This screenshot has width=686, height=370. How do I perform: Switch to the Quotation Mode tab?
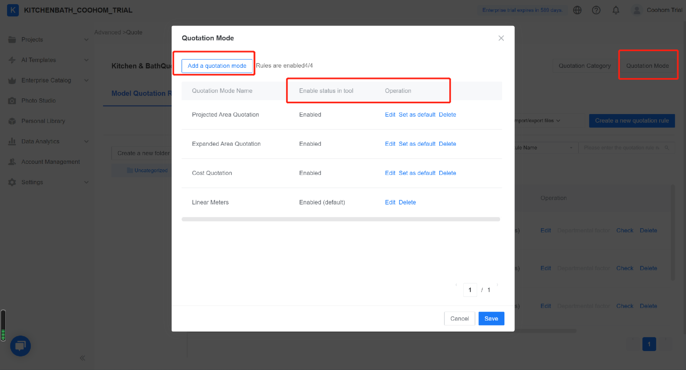(x=647, y=66)
